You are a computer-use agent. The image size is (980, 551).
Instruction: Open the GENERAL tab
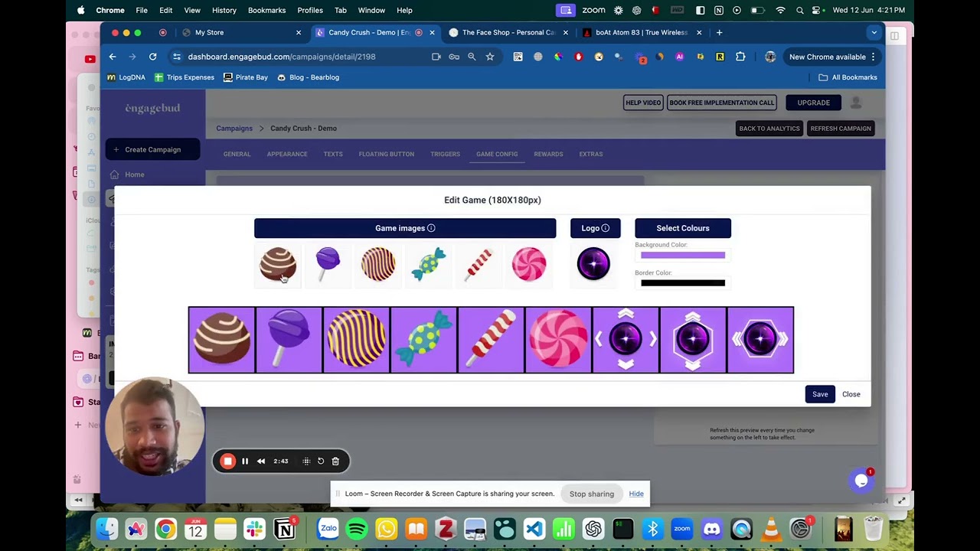pos(237,154)
